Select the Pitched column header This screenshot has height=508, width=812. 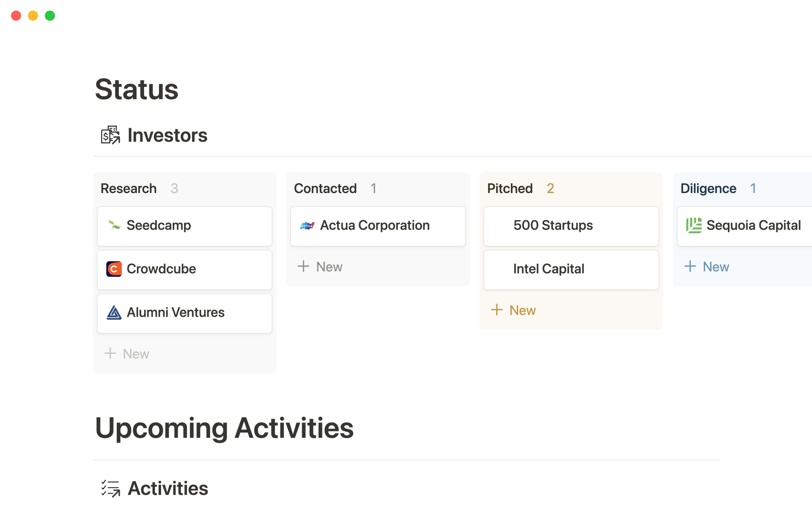(x=510, y=188)
